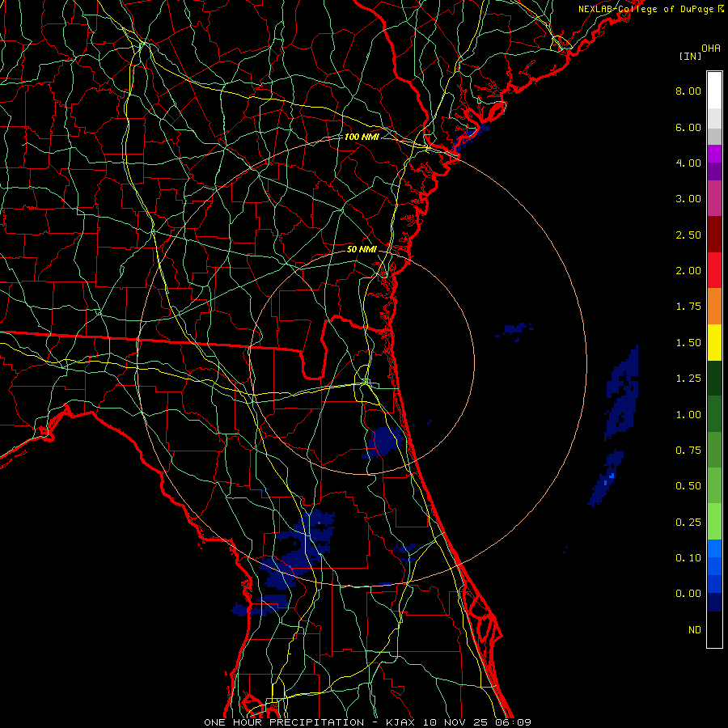Image resolution: width=728 pixels, height=728 pixels.
Task: Click the OHA product code label
Action: point(711,49)
